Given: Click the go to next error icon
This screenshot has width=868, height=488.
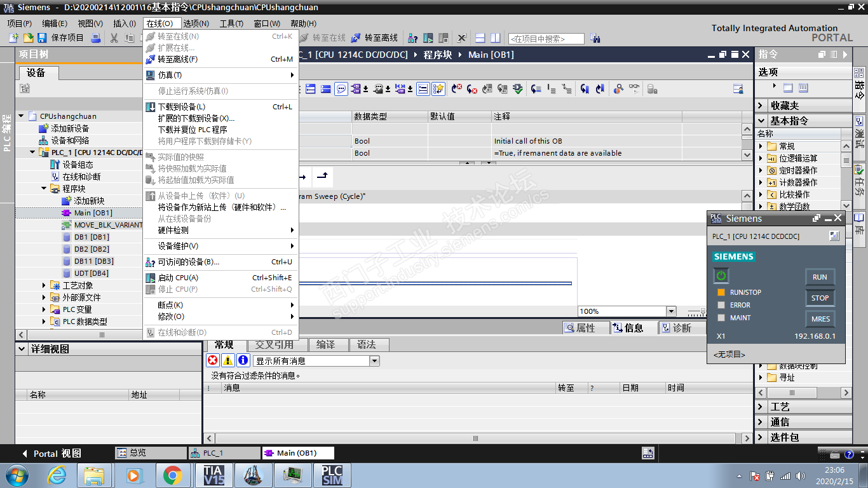Looking at the screenshot, I should point(472,89).
